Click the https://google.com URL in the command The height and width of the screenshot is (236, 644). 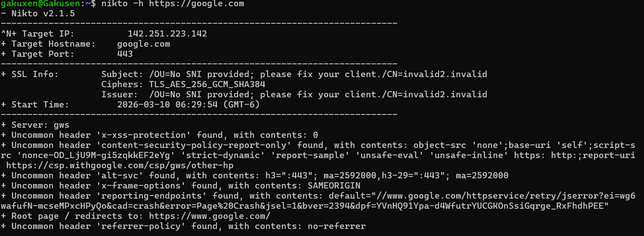(x=196, y=4)
